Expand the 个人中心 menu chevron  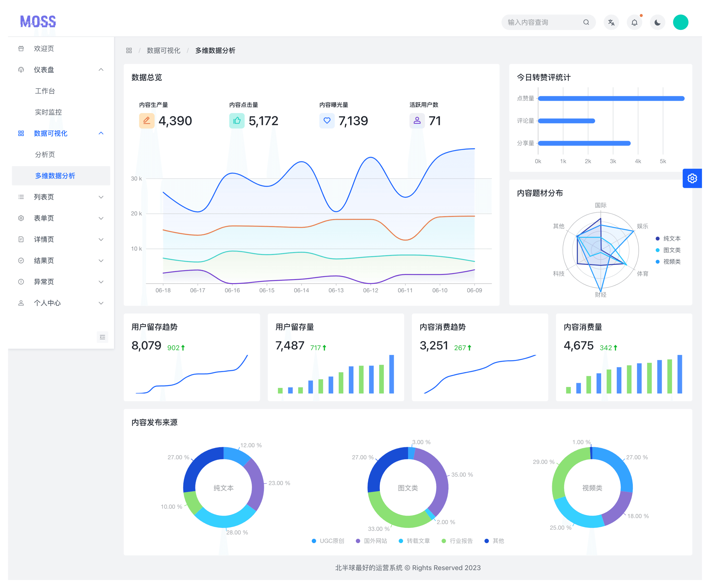pyautogui.click(x=101, y=303)
